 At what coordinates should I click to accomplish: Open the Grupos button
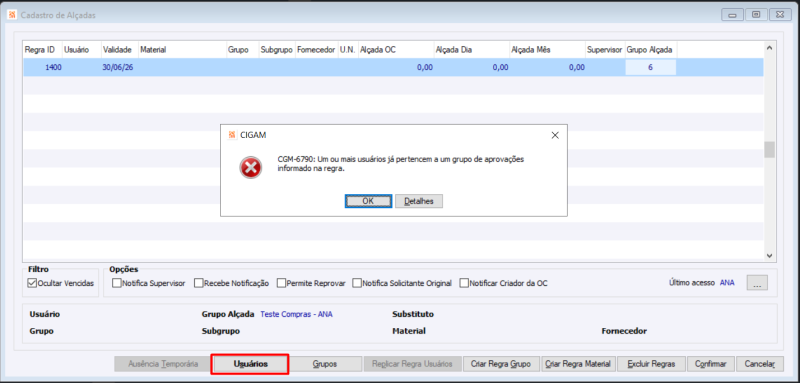pos(324,364)
